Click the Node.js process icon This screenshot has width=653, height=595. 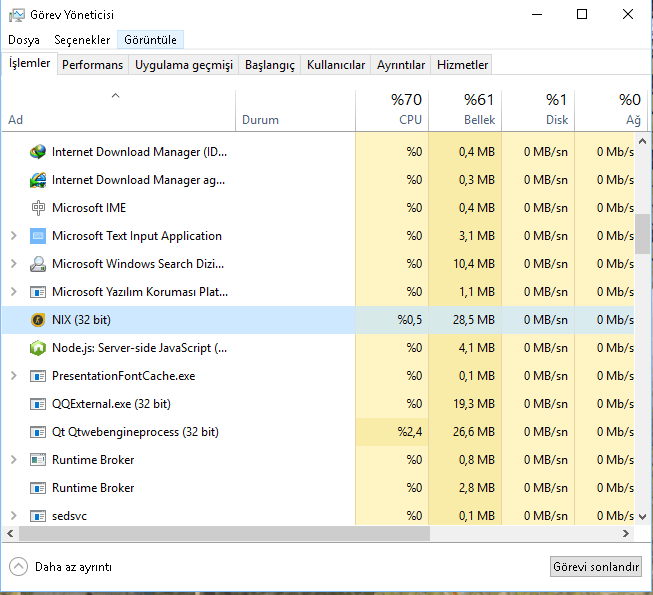[38, 348]
